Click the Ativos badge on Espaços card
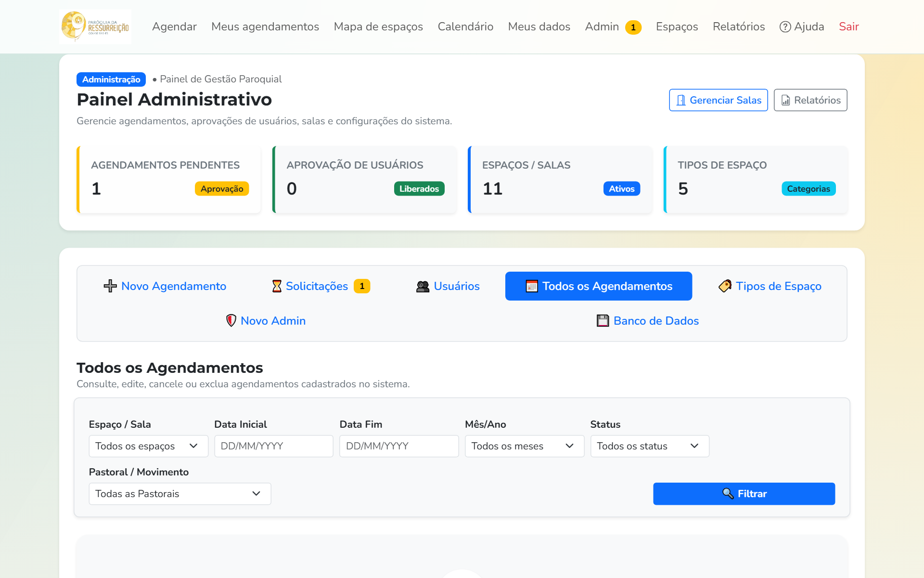This screenshot has height=578, width=924. [622, 189]
